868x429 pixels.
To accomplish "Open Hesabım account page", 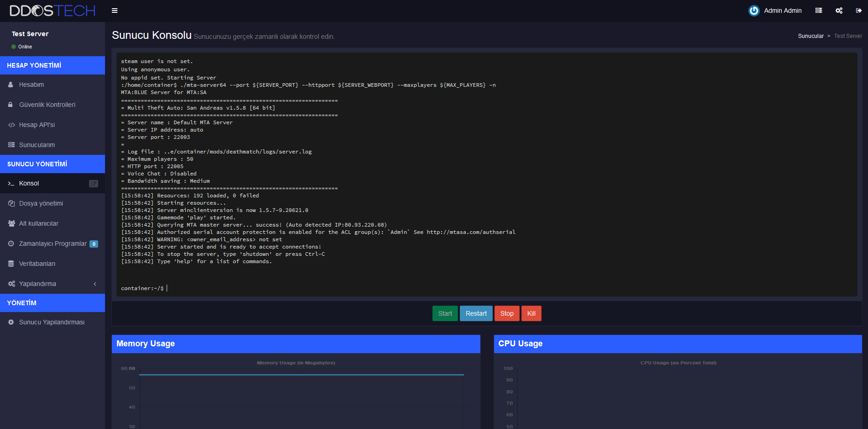I will [53, 85].
